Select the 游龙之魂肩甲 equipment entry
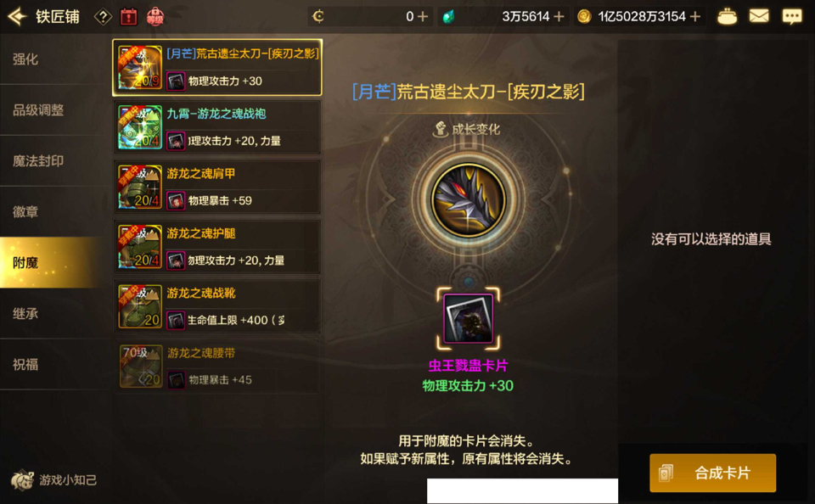 point(217,187)
